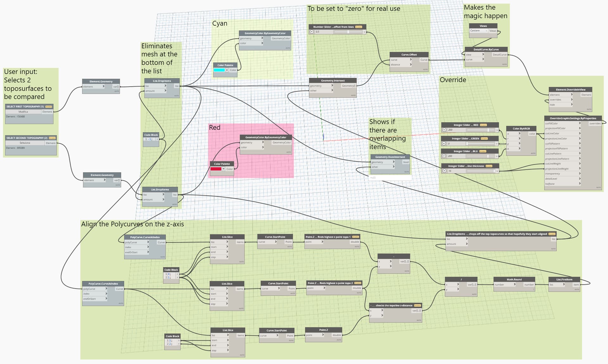This screenshot has height=364, width=608.
Task: Click the red color swatch in Color Palette
Action: point(216,169)
